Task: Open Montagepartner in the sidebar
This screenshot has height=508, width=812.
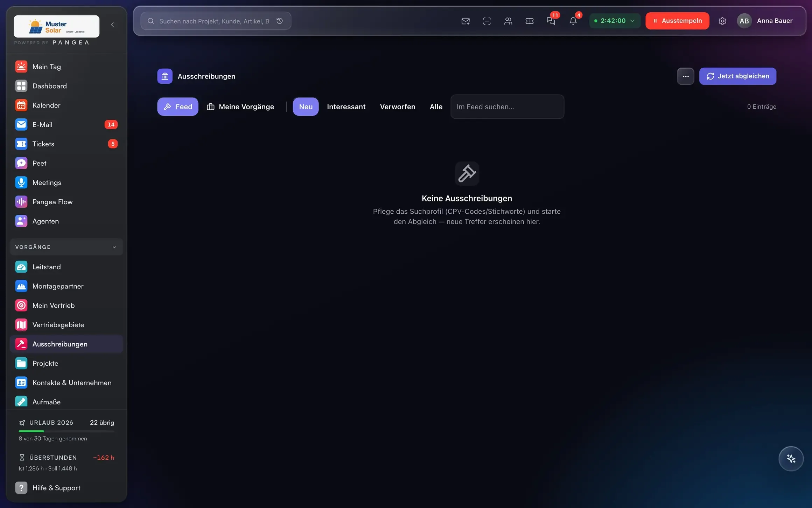Action: pyautogui.click(x=66, y=286)
